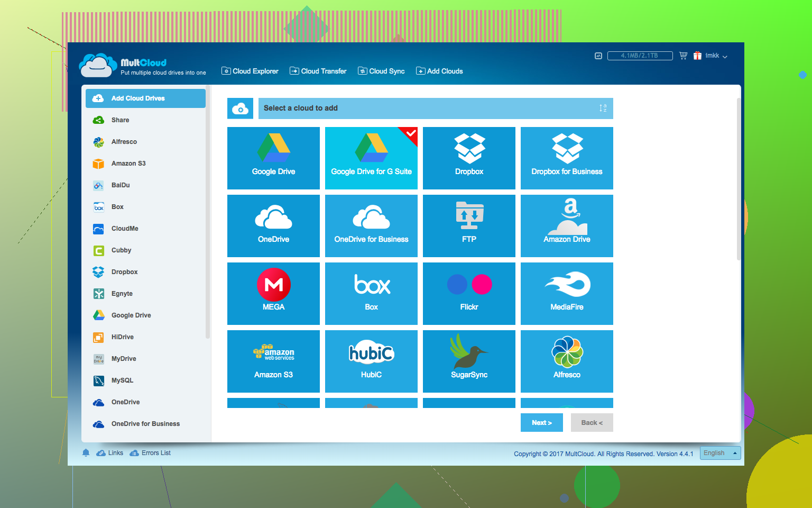
Task: Open Share in the sidebar
Action: pyautogui.click(x=145, y=120)
